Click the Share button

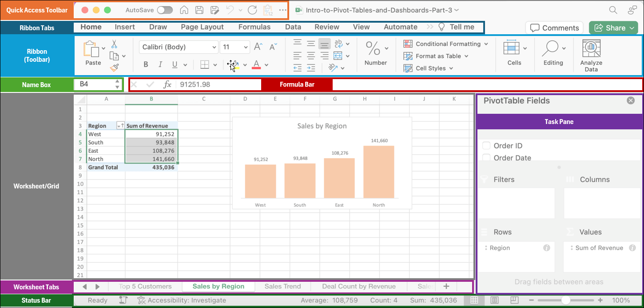pos(613,28)
